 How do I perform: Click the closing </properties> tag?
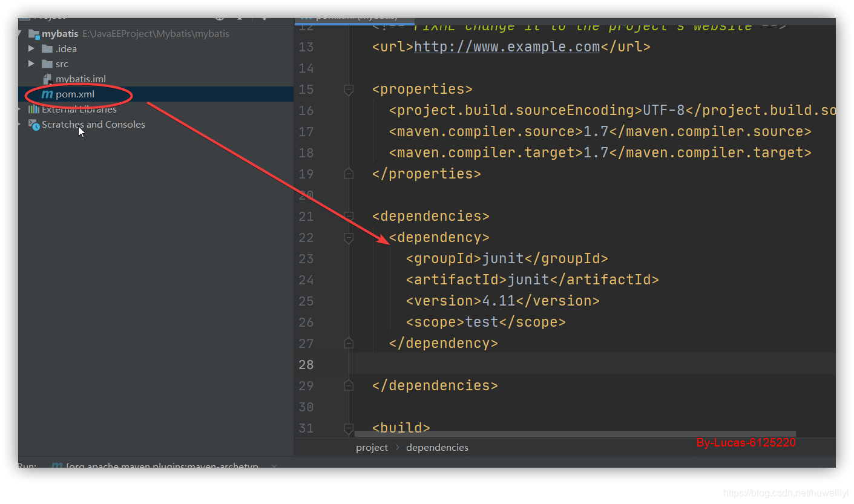[427, 174]
